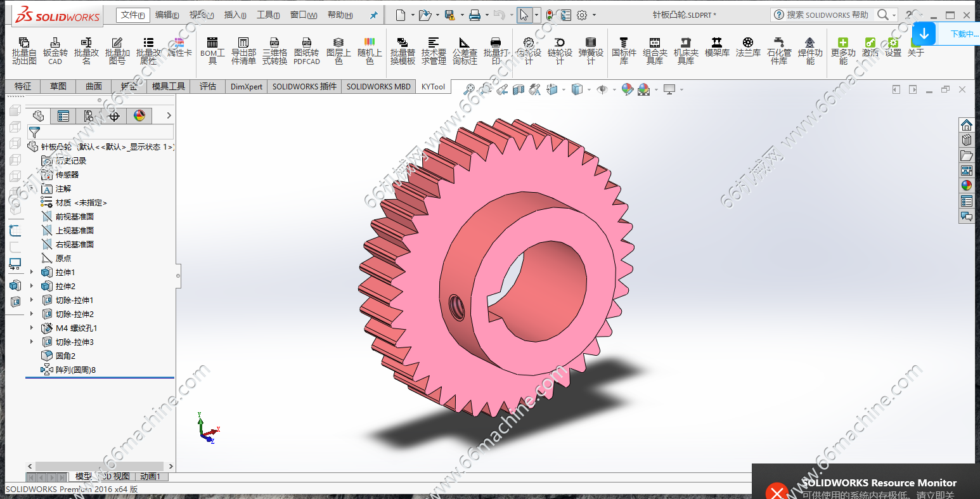
Task: Open the 齿轮设计 gear design tool
Action: (x=529, y=50)
